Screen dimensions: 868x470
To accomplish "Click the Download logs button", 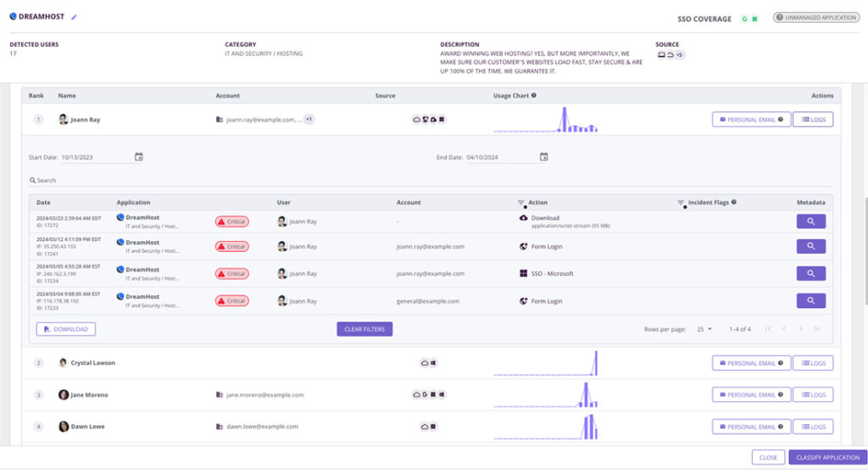I will pos(66,329).
